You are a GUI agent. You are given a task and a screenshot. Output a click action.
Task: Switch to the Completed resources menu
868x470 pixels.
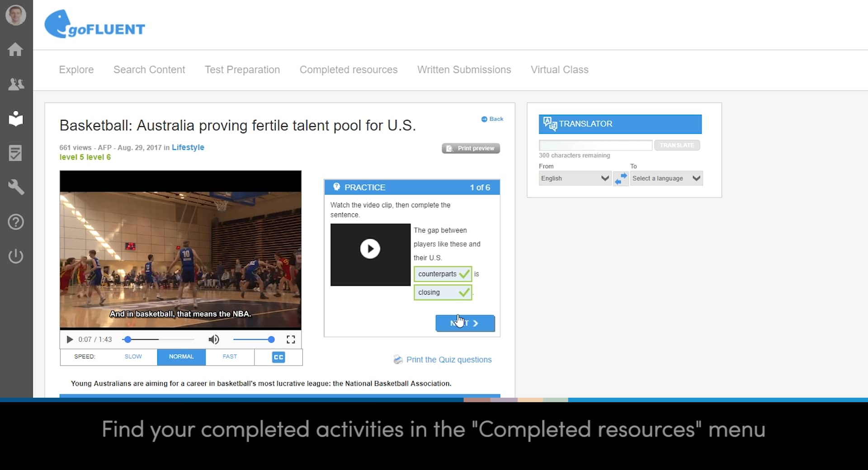[x=348, y=70]
